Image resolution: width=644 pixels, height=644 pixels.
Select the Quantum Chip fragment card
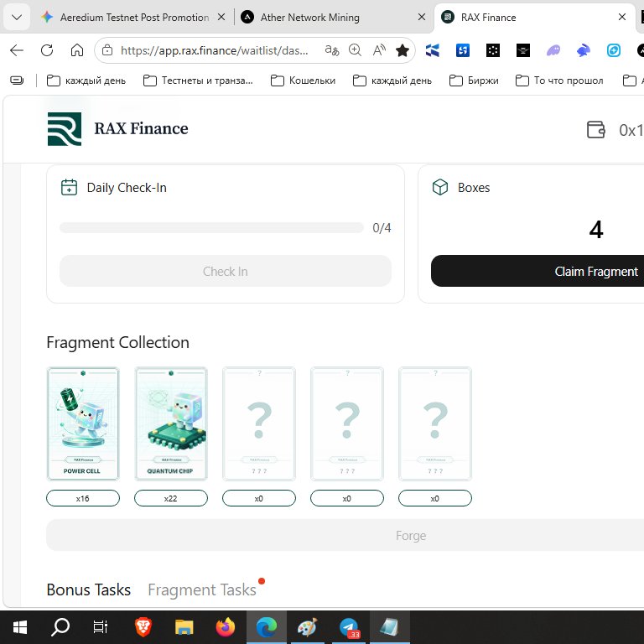coord(171,423)
